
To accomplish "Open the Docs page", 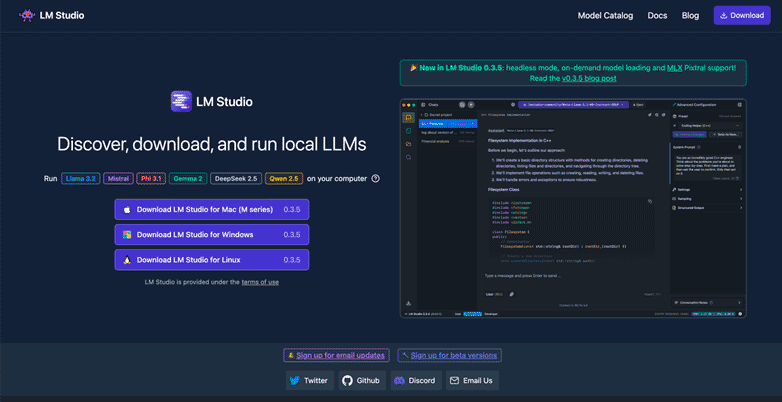I will tap(657, 15).
